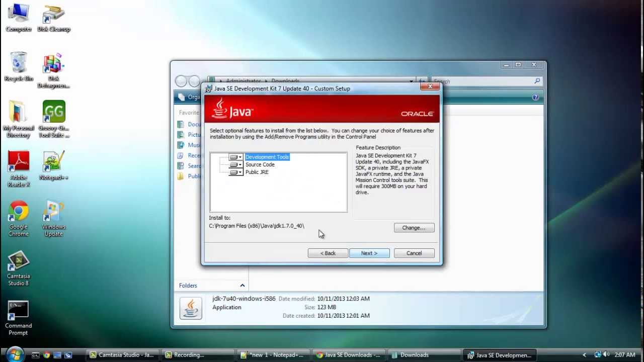
Task: Select the Public JRE feature
Action: (257, 172)
